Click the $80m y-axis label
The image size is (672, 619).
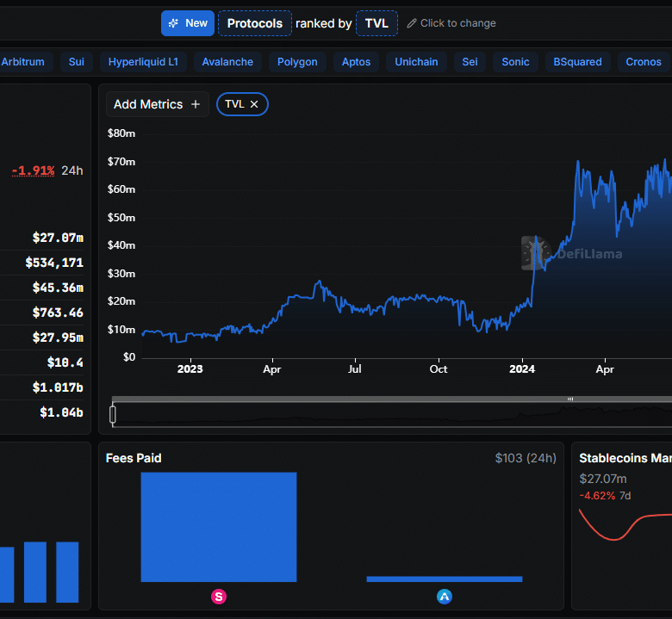point(121,133)
